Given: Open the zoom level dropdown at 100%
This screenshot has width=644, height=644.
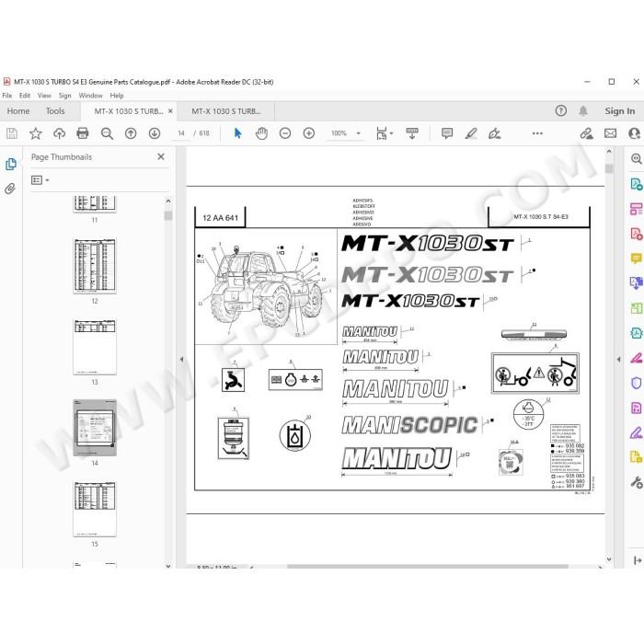Looking at the screenshot, I should [358, 133].
